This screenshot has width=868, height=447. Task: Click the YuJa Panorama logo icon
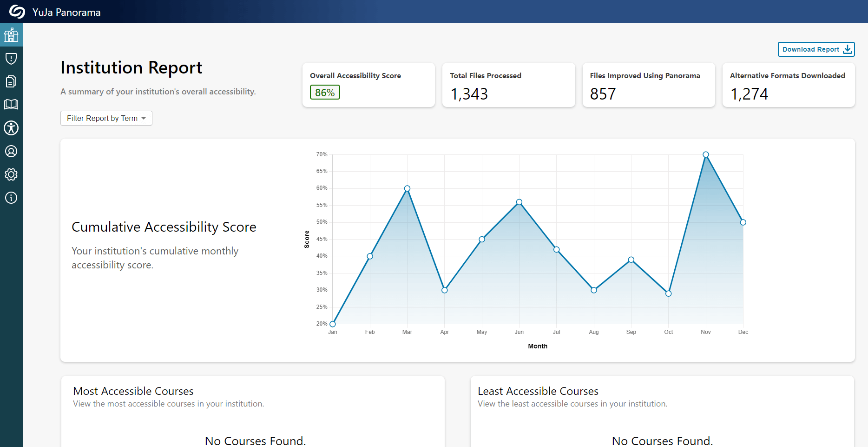[17, 12]
